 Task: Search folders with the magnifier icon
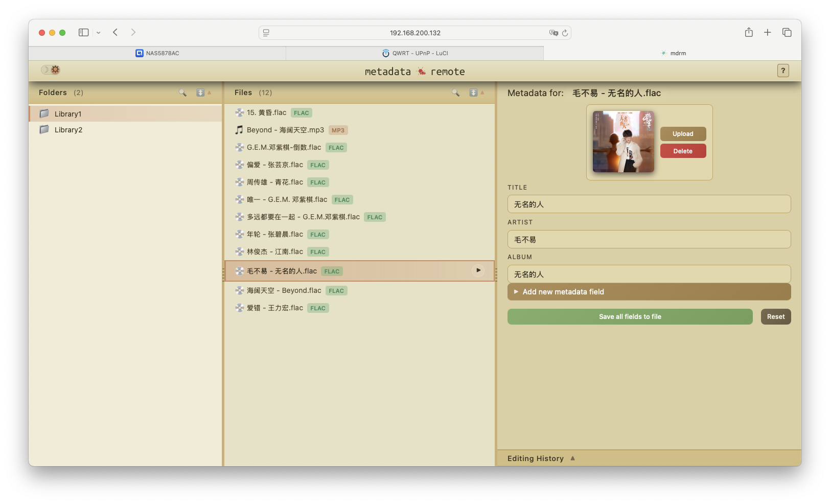(182, 93)
